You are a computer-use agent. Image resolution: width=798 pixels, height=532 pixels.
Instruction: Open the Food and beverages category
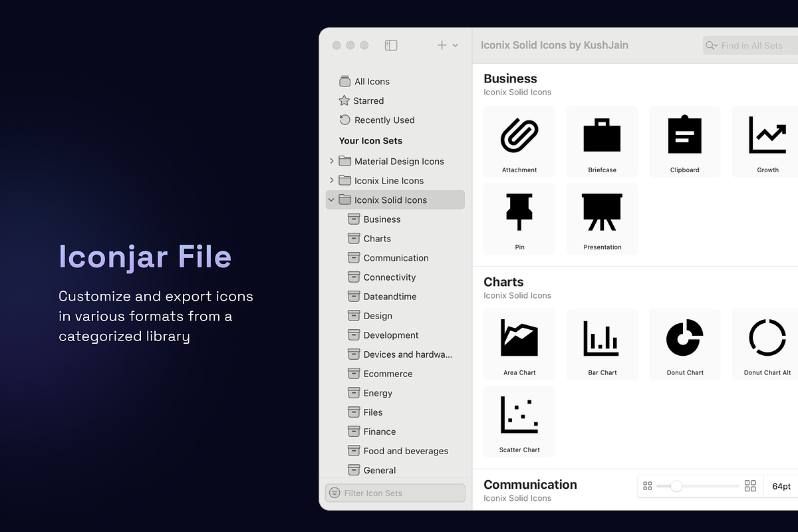tap(398, 450)
